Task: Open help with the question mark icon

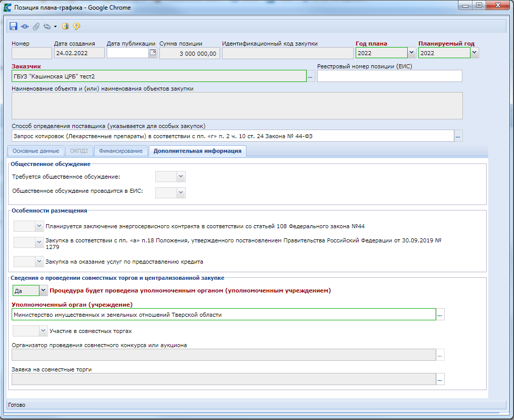Action: click(76, 26)
